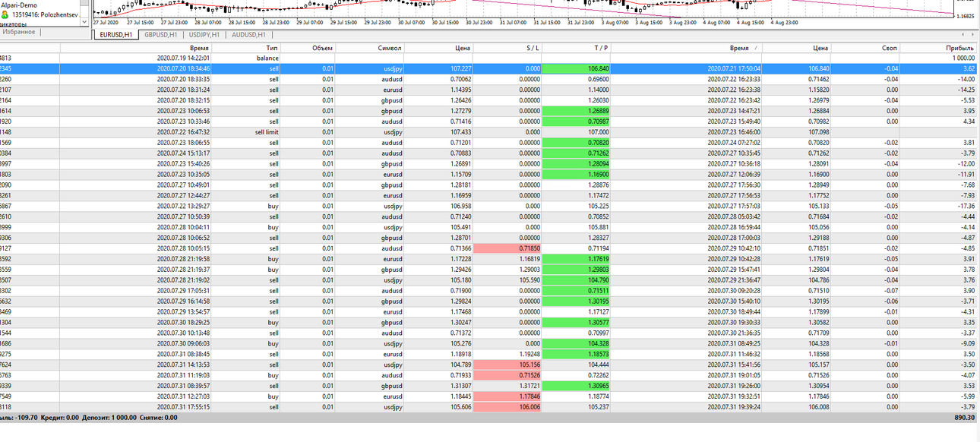
Task: Click the close time 2020.07.21 17:50:04
Action: click(733, 68)
